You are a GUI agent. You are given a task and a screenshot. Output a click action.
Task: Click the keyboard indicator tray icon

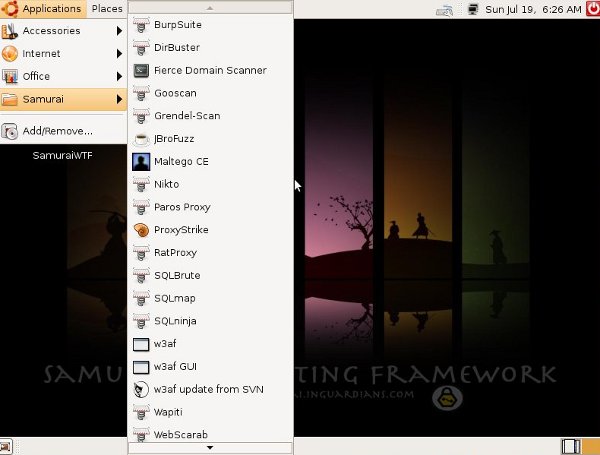[x=445, y=10]
